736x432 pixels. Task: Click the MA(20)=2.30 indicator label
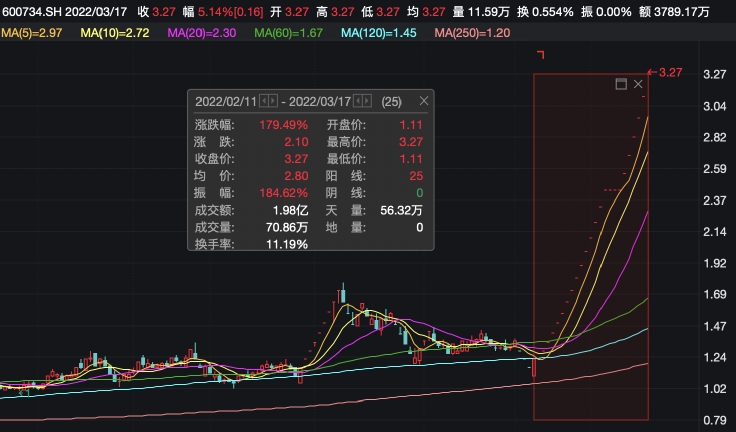pos(202,33)
